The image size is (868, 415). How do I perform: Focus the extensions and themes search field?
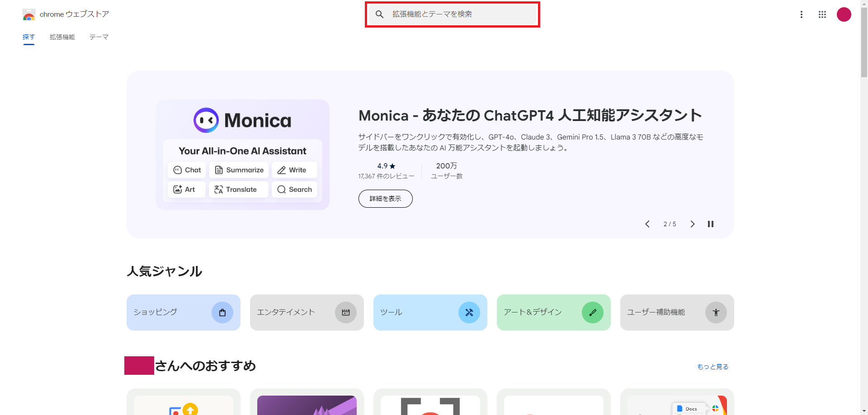click(x=453, y=14)
